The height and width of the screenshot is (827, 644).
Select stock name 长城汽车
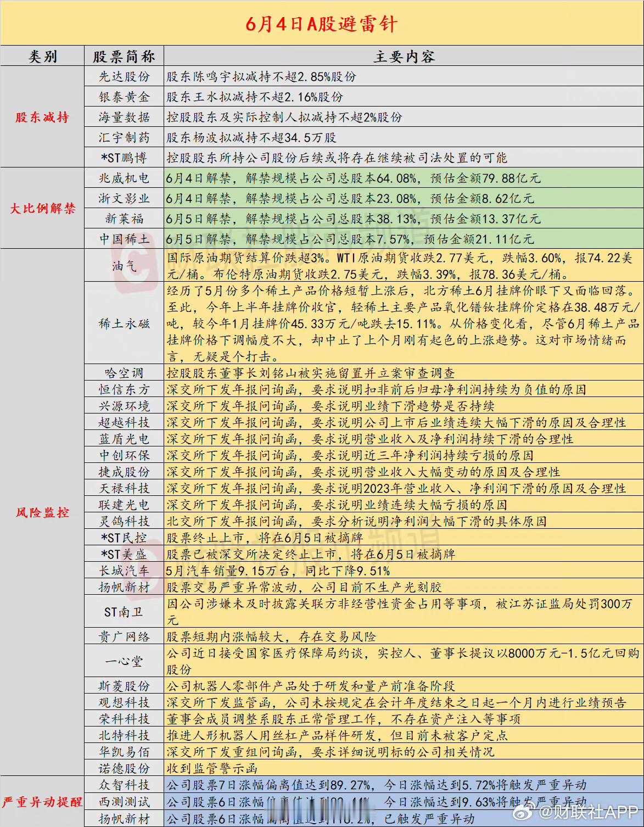coord(124,571)
